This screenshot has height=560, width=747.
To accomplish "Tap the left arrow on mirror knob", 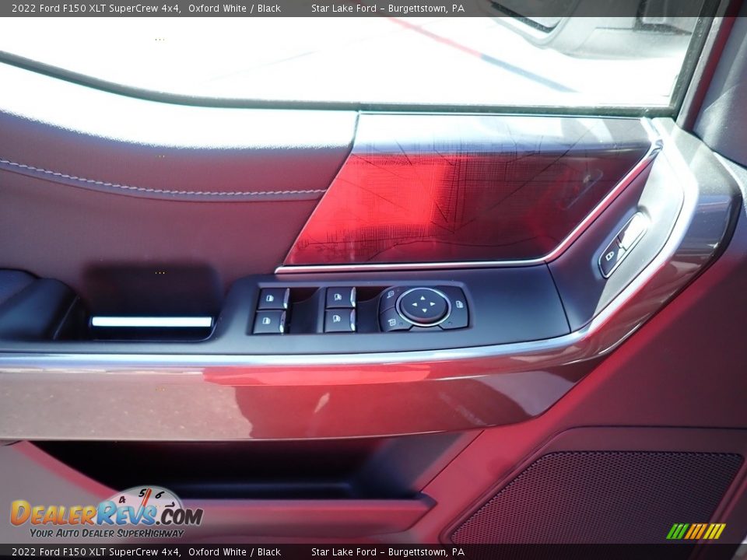I will (x=413, y=304).
